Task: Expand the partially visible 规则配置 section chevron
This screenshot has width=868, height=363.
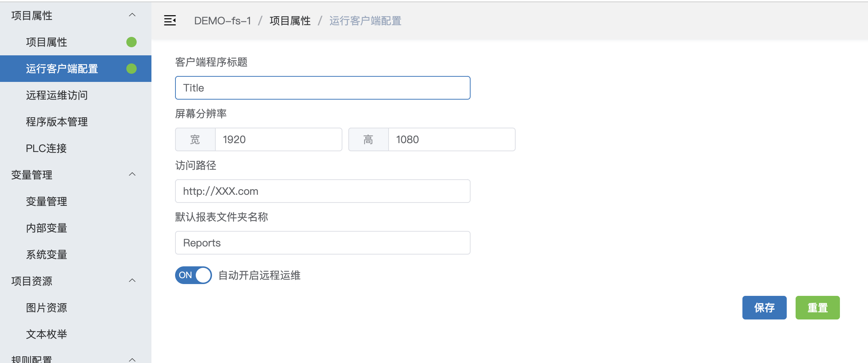Action: 132,359
